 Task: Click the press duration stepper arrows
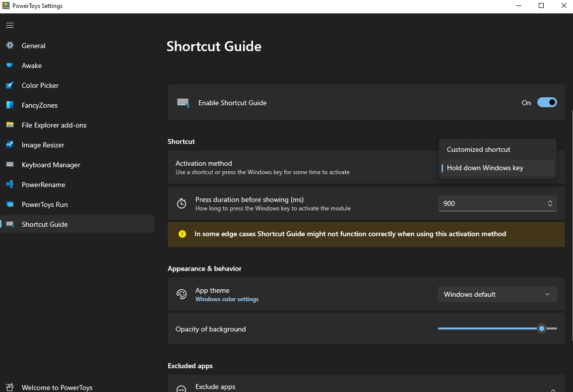coord(550,203)
